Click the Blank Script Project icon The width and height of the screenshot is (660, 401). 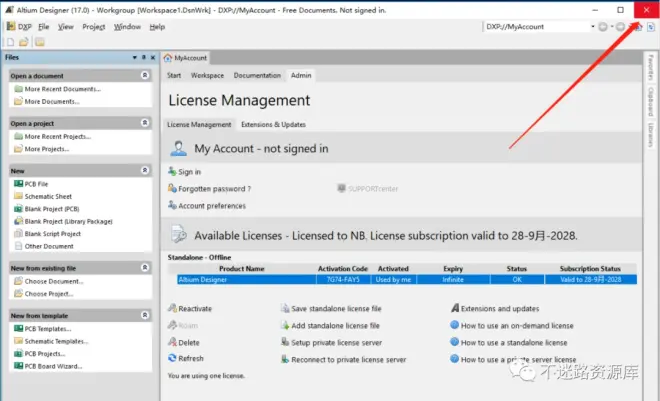[x=18, y=234]
